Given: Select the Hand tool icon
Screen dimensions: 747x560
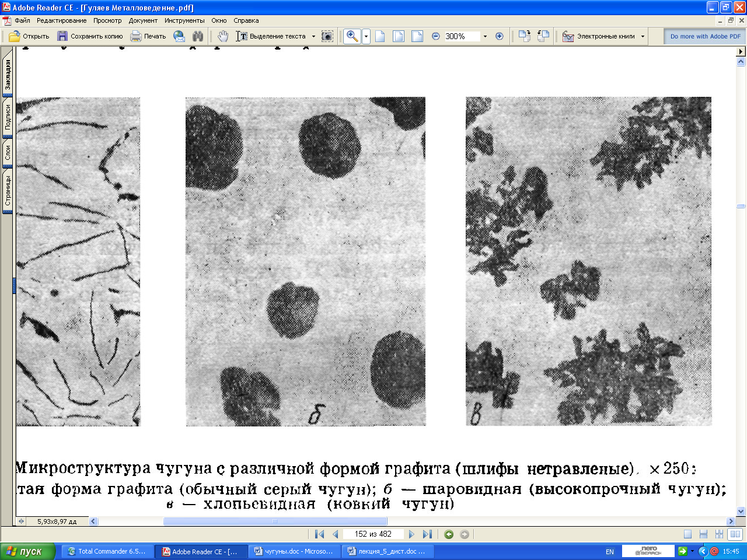Looking at the screenshot, I should pos(223,36).
